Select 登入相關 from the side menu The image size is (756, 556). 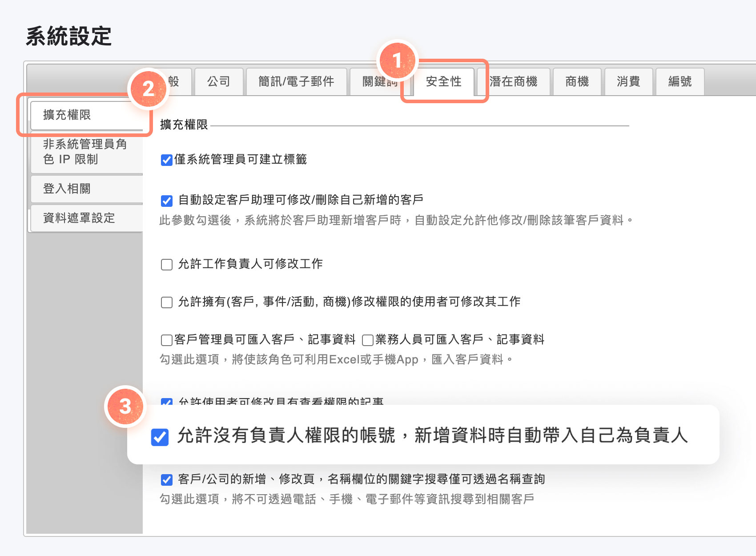tap(67, 189)
